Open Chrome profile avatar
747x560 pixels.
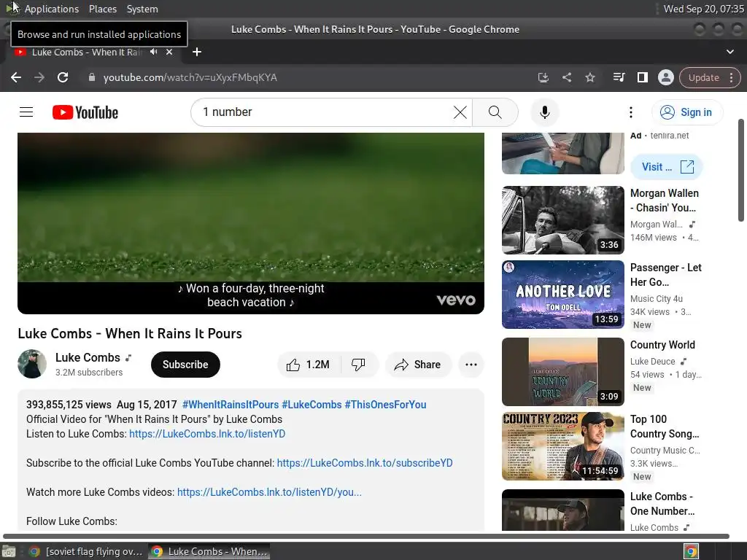click(665, 77)
